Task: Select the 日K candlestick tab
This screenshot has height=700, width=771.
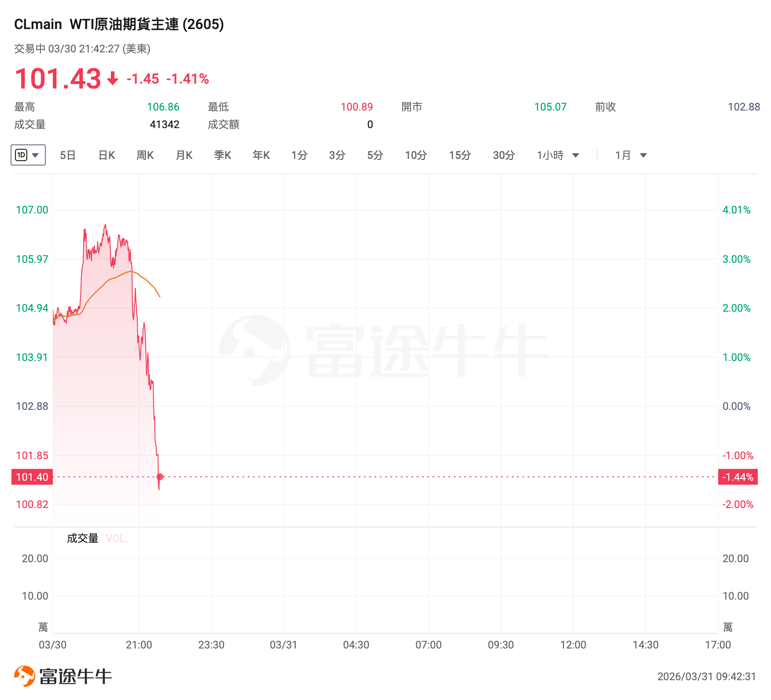Action: coord(106,155)
